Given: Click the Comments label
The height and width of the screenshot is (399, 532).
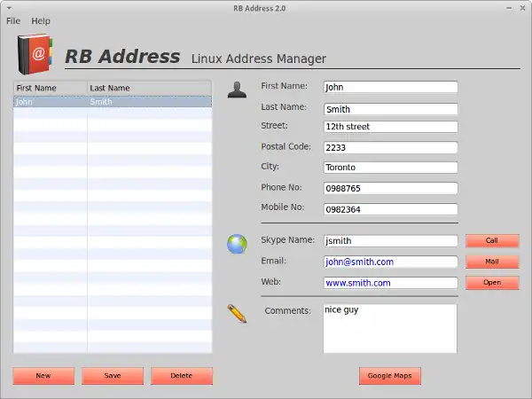Looking at the screenshot, I should pyautogui.click(x=287, y=311).
